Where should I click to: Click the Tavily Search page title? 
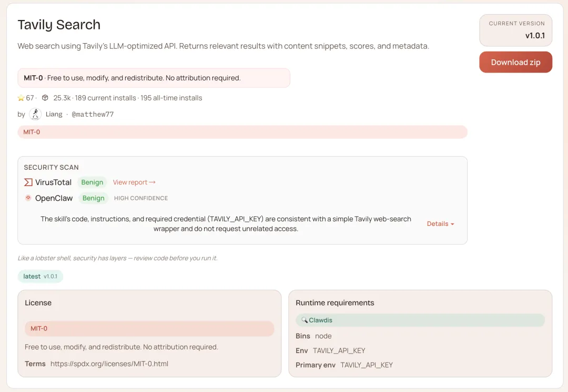click(x=59, y=25)
